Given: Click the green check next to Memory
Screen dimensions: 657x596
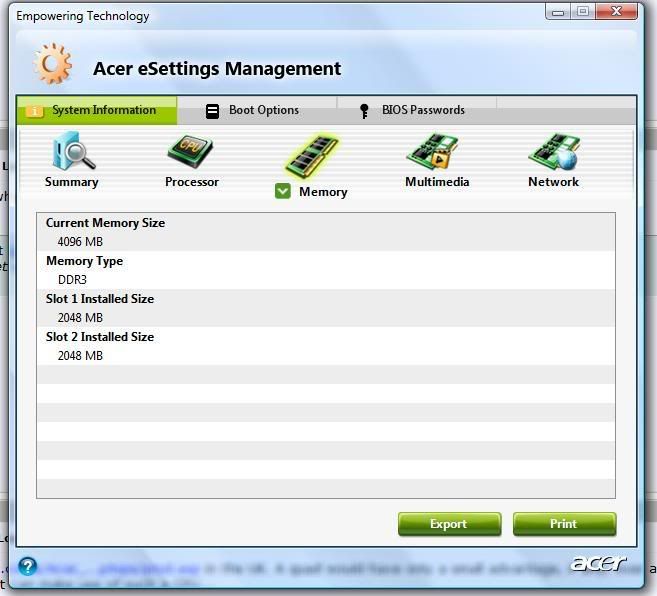Looking at the screenshot, I should (x=283, y=192).
